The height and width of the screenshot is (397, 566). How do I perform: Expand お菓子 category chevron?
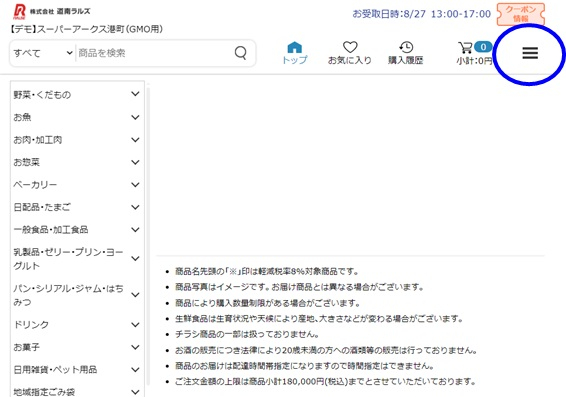coord(135,347)
